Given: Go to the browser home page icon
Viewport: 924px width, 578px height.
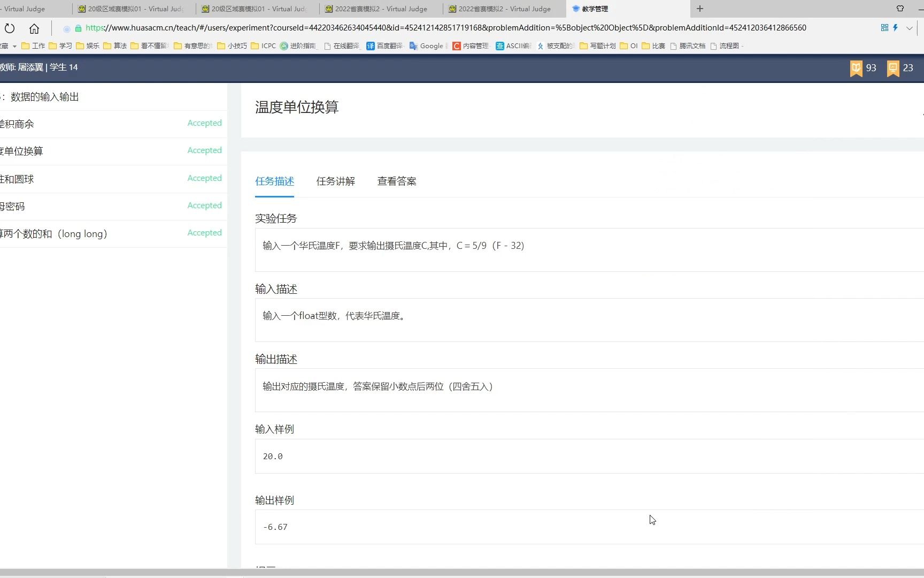Looking at the screenshot, I should pos(34,28).
